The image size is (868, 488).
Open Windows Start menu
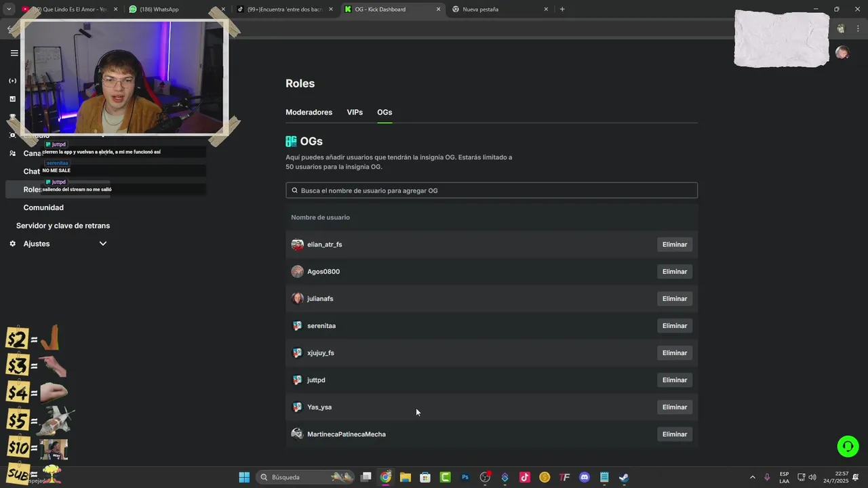click(x=244, y=477)
